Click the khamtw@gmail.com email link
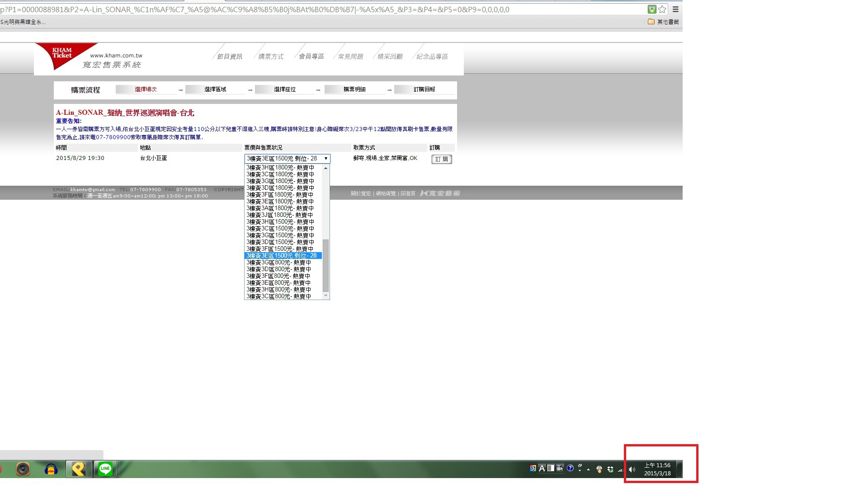 pyautogui.click(x=93, y=190)
